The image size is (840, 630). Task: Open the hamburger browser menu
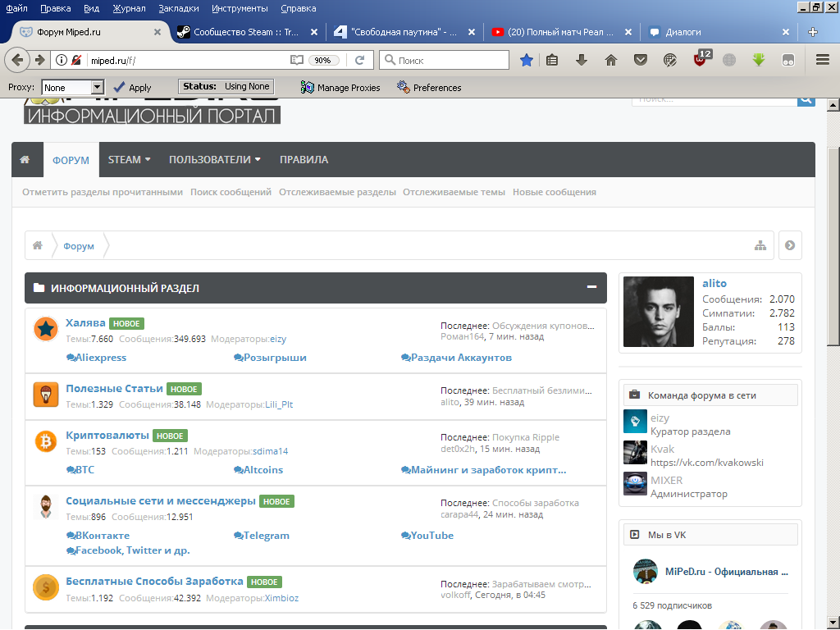pyautogui.click(x=822, y=60)
